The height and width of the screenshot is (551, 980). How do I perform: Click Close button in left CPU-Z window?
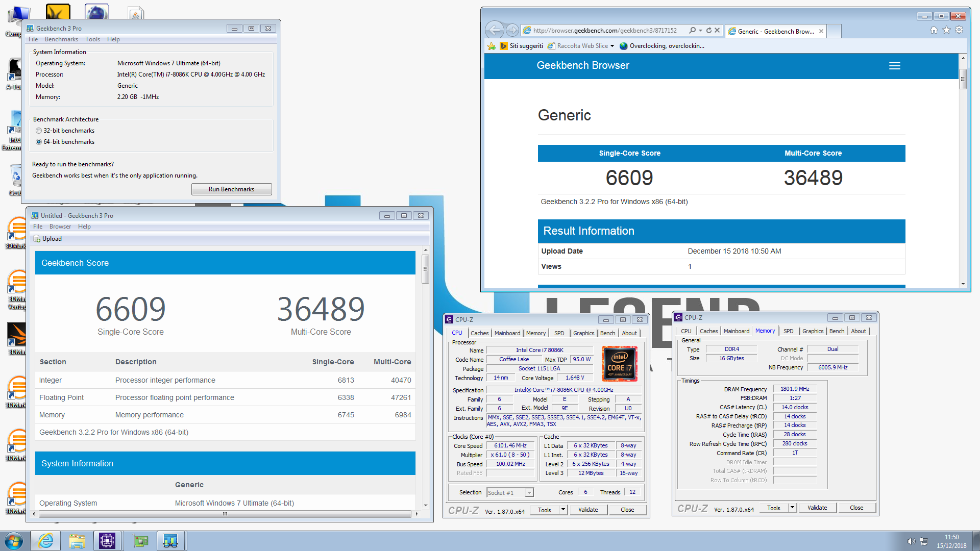click(627, 510)
